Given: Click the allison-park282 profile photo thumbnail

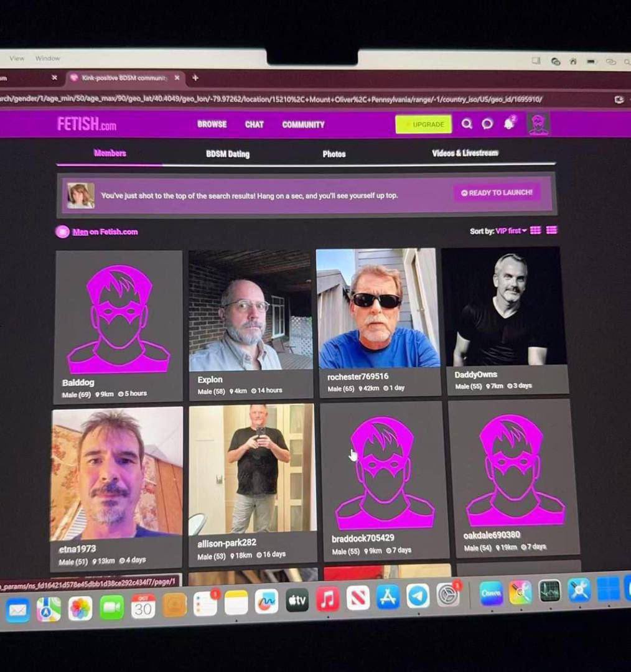Looking at the screenshot, I should tap(253, 469).
